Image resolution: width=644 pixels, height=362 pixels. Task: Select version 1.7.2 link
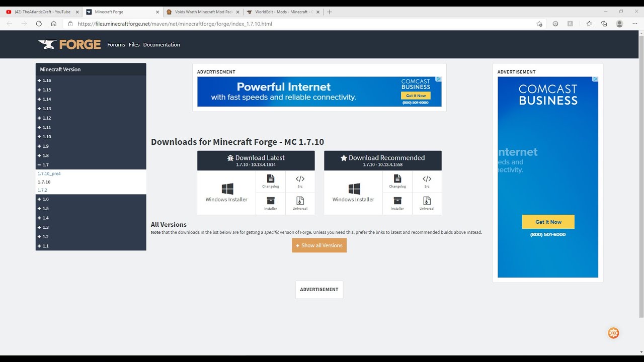tap(42, 190)
